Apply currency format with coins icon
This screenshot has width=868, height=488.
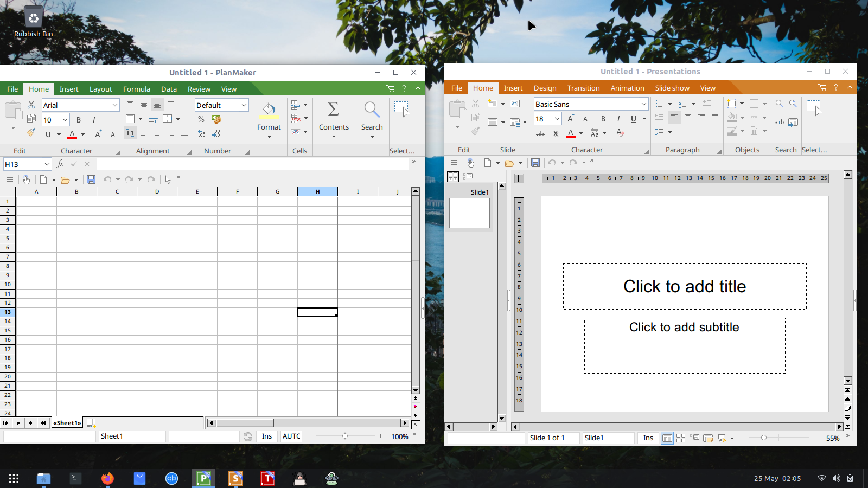pos(216,119)
